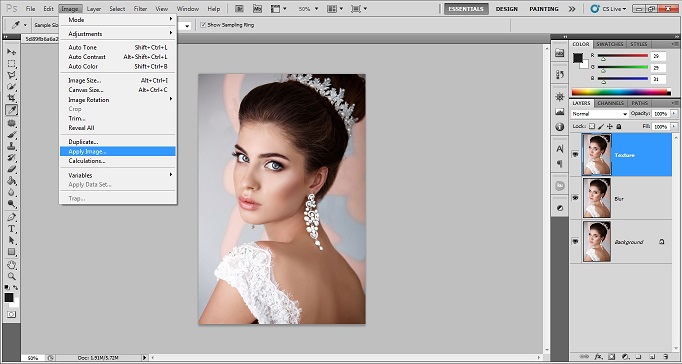Expand the Adjustments submenu

pos(117,33)
